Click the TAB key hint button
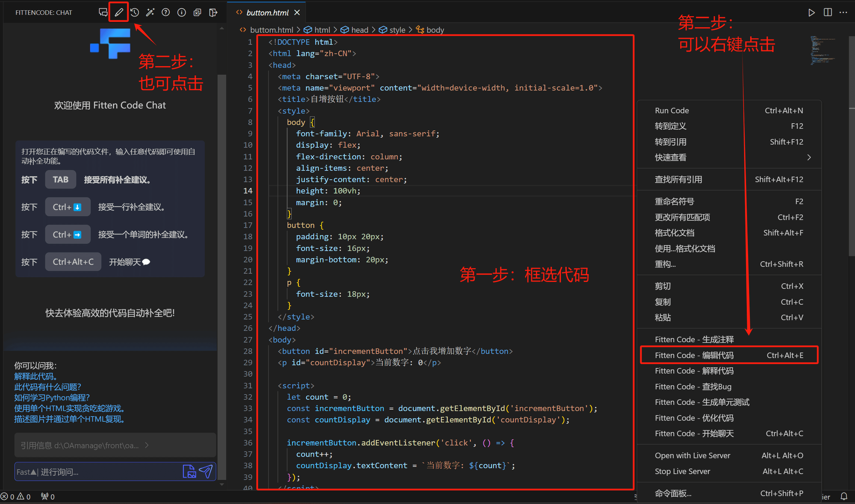Viewport: 855px width, 504px height. point(60,180)
